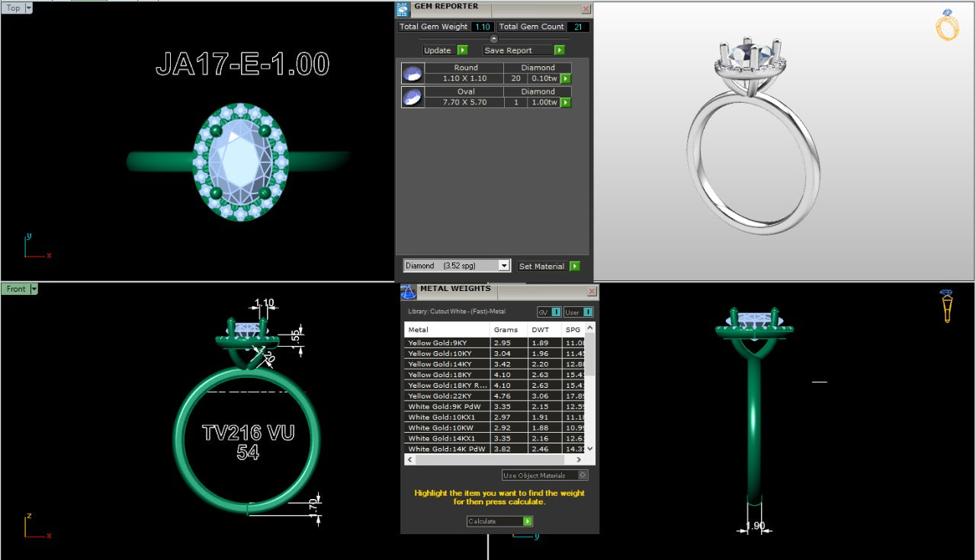Click the Round diamond gem thumbnail
Viewport: 976px width, 560px height.
[x=413, y=73]
